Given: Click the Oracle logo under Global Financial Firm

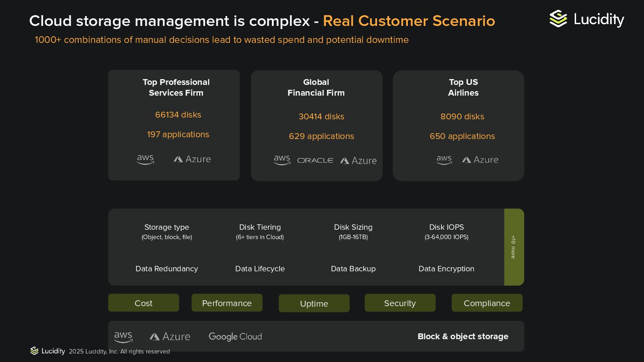Looking at the screenshot, I should (x=315, y=160).
